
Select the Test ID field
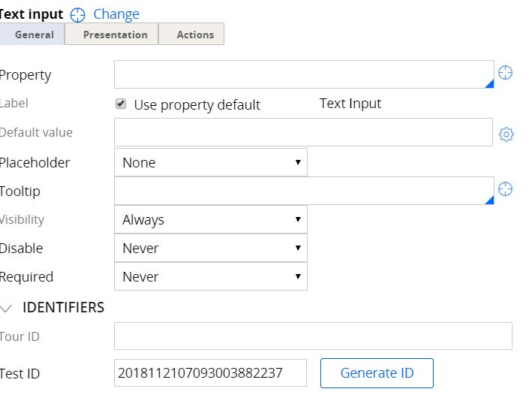(210, 372)
